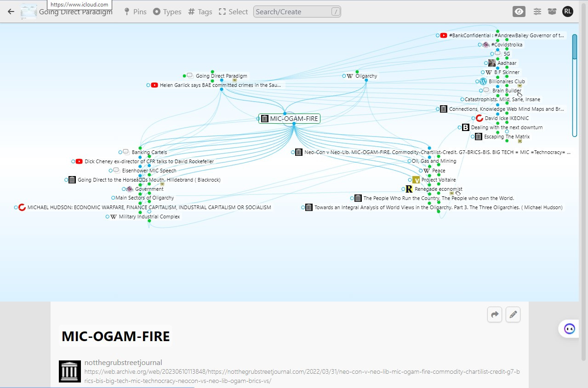Screen dimensions: 588x388
Task: Click the tag icon below Renegade economist node
Action: [x=458, y=193]
